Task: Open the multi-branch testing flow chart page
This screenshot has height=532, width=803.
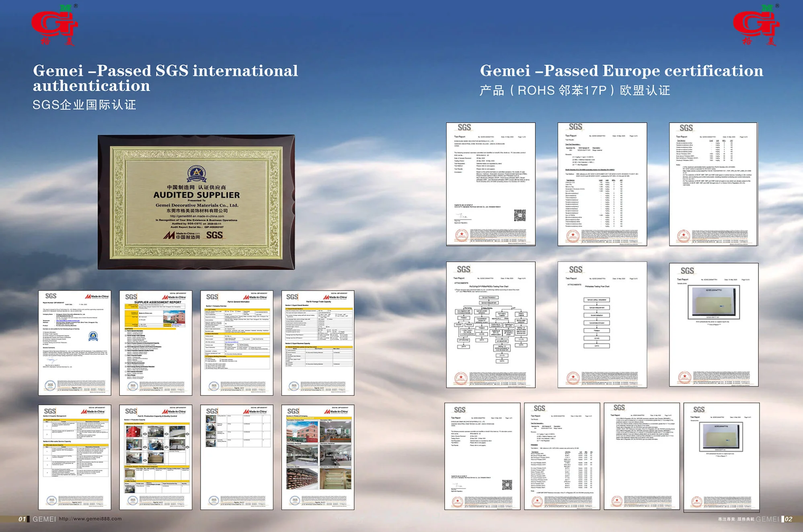Action: pos(491,325)
